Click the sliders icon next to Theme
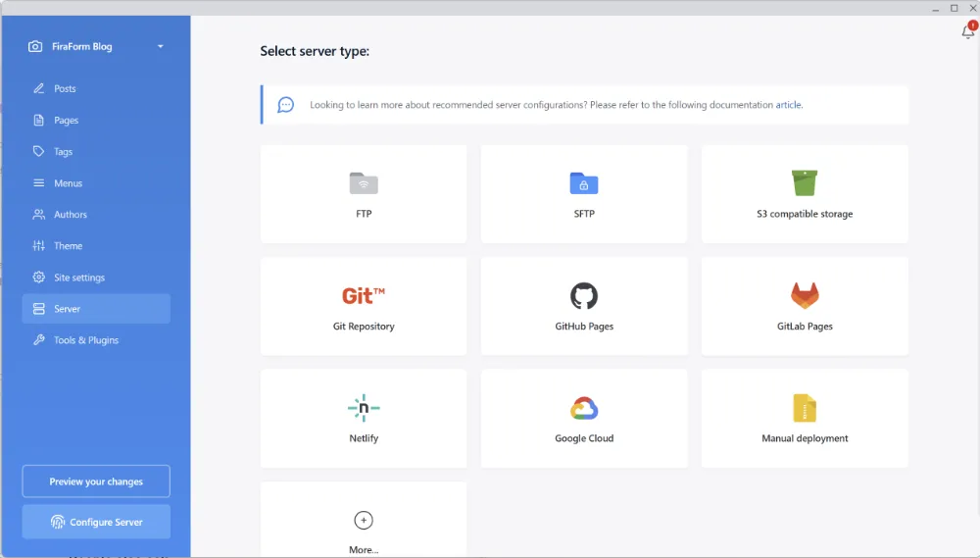 (39, 245)
